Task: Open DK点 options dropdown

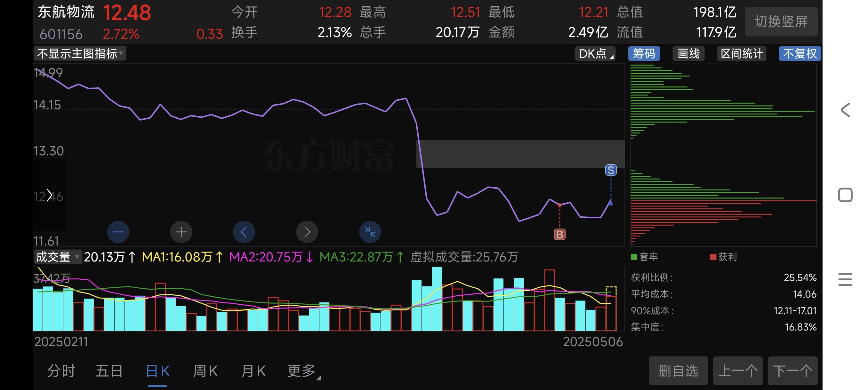Action: tap(595, 54)
